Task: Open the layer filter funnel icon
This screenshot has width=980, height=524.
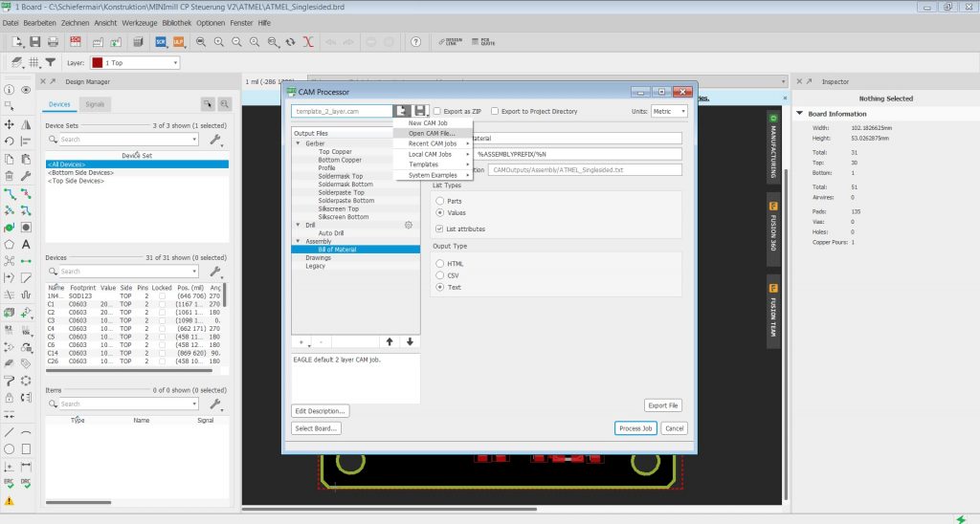Action: [x=51, y=62]
